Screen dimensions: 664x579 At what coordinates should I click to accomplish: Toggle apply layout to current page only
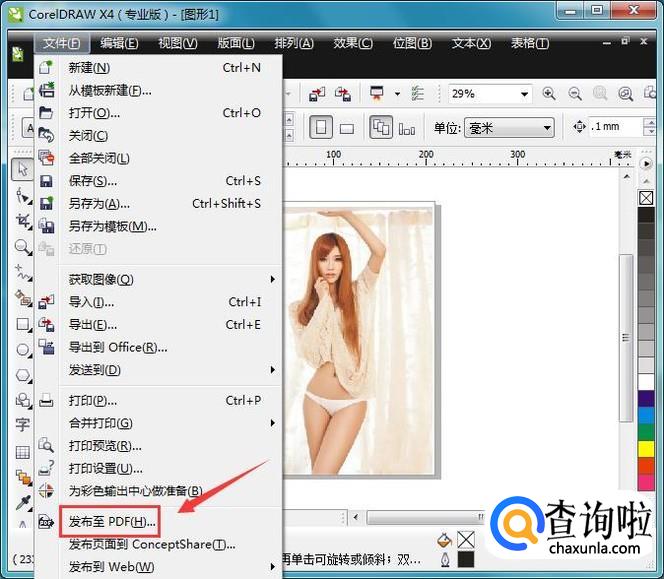(407, 128)
